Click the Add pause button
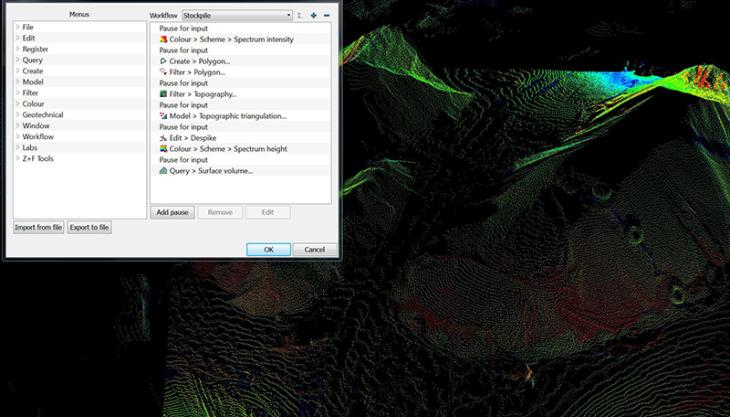Image resolution: width=730 pixels, height=417 pixels. tap(172, 212)
